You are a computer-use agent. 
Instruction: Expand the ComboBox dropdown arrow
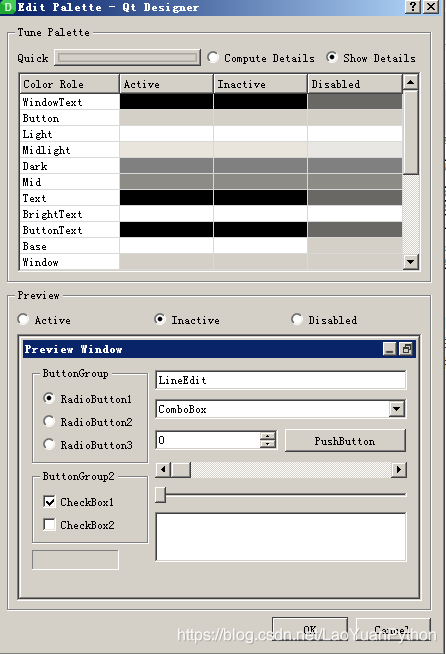(x=397, y=409)
